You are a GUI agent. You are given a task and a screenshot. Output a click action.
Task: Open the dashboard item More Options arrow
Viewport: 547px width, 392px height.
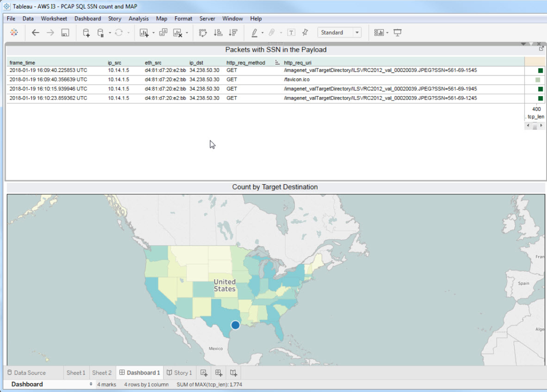tap(523, 44)
